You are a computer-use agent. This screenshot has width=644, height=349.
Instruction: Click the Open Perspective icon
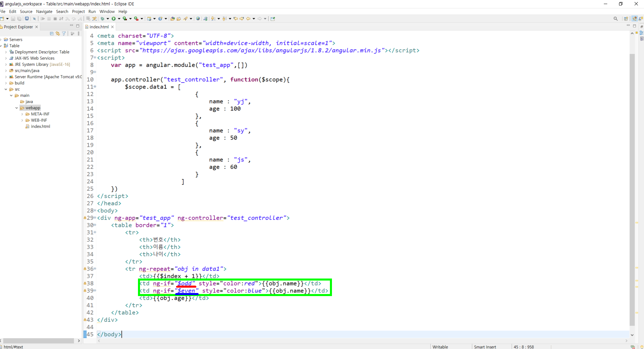(x=626, y=19)
